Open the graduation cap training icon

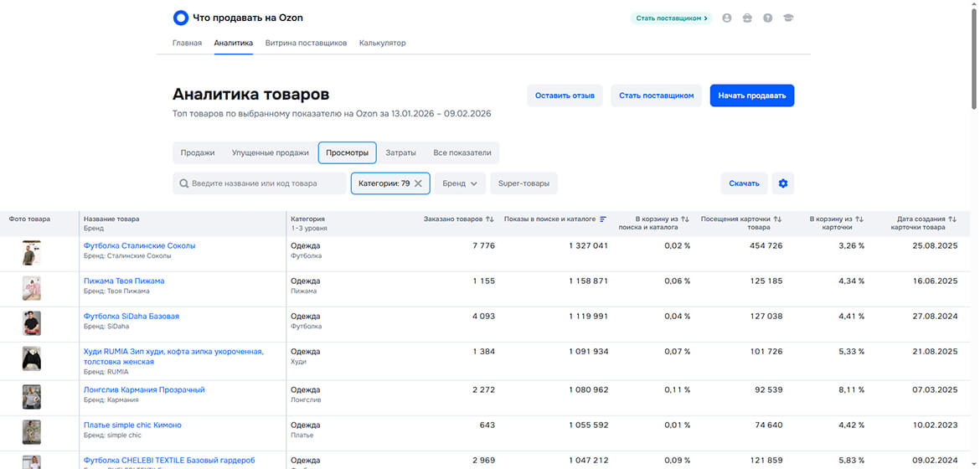point(788,18)
